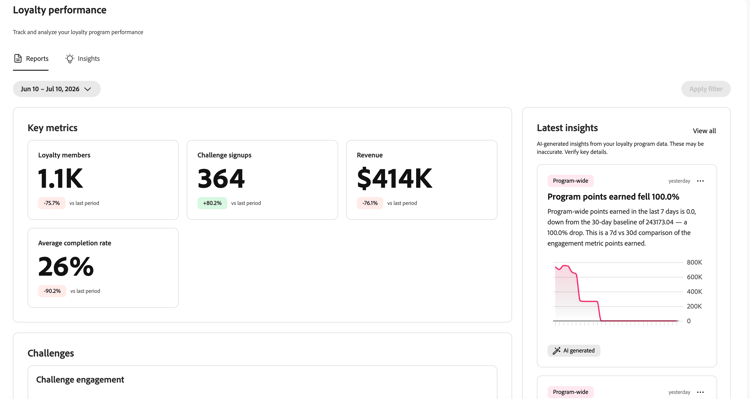Select the Challenge signups metric card

[262, 180]
